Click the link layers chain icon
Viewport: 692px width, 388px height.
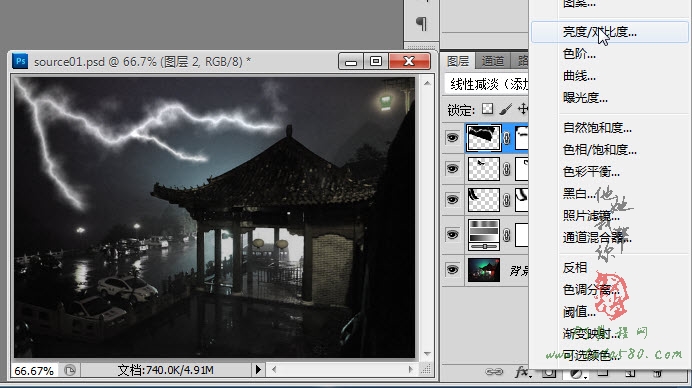(494, 372)
